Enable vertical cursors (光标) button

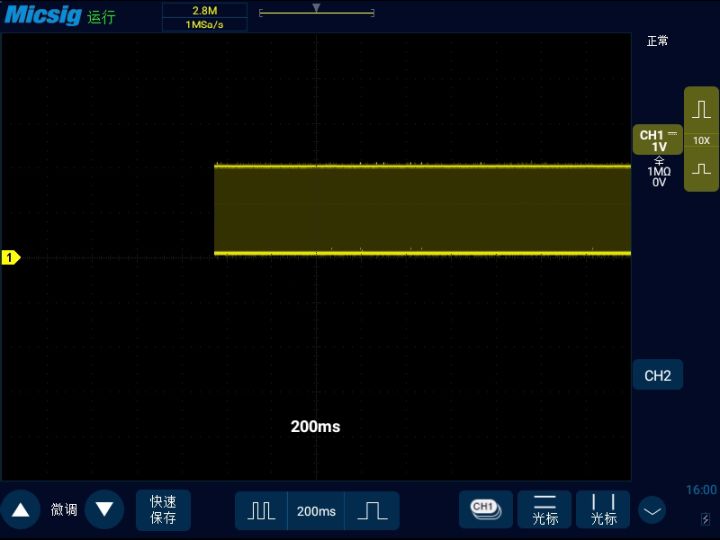click(603, 509)
